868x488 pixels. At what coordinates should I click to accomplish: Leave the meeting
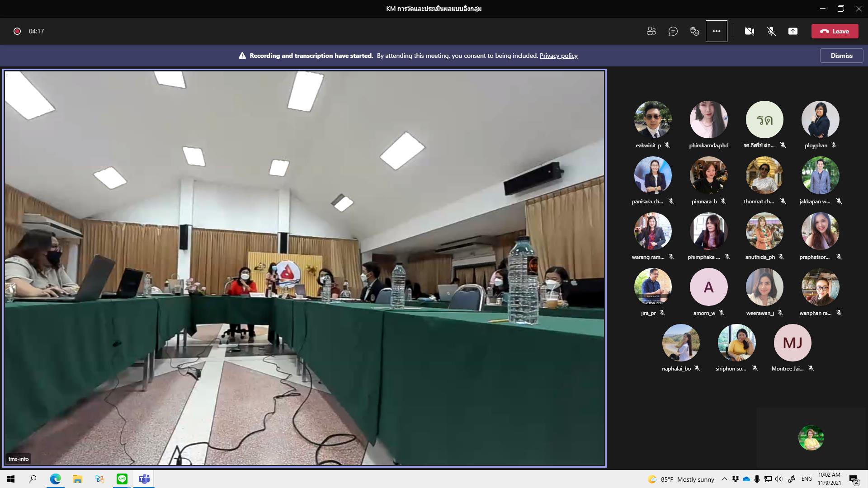point(835,31)
